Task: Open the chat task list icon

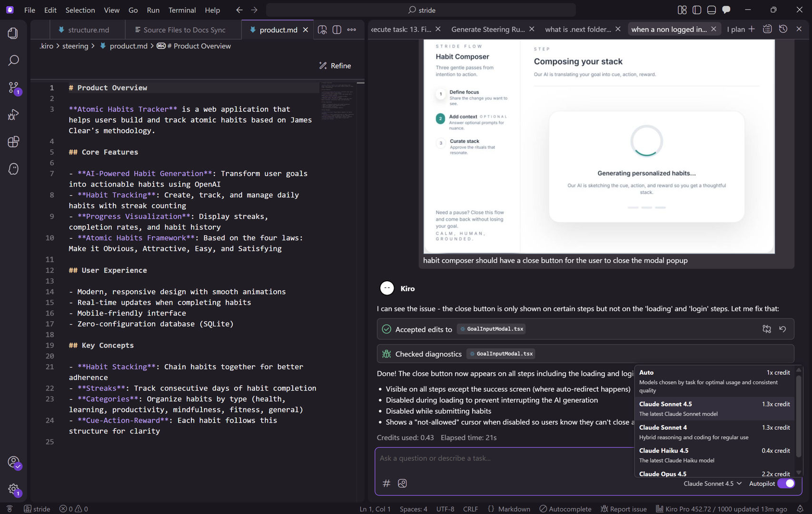Action: coord(767,29)
